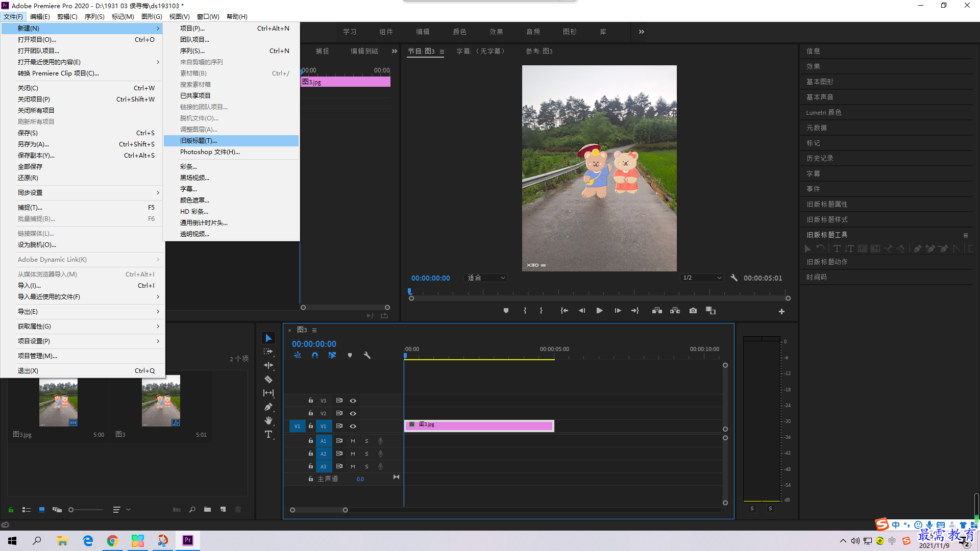Toggle timeline snap magnet icon
The width and height of the screenshot is (980, 551).
point(315,355)
